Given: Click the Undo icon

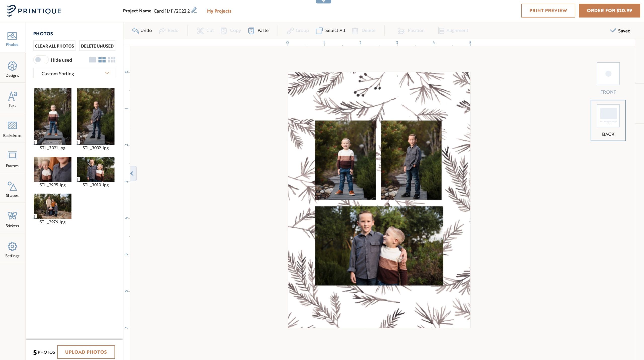Looking at the screenshot, I should 135,30.
